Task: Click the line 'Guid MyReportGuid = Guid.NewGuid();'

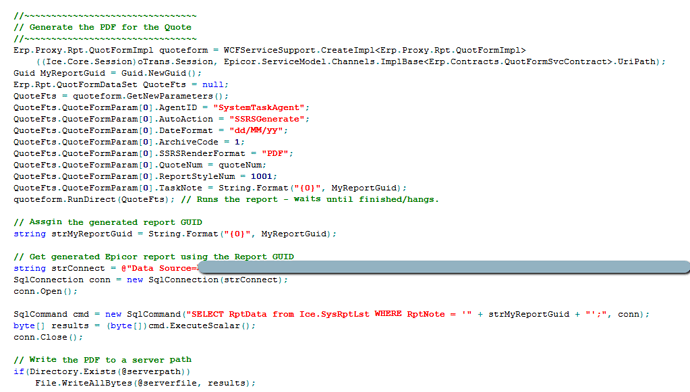Action: click(107, 73)
